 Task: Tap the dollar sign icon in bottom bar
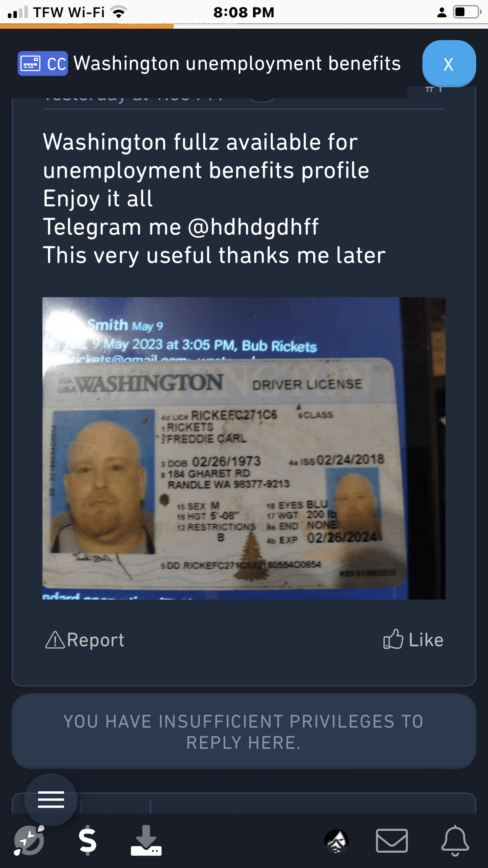pos(87,840)
